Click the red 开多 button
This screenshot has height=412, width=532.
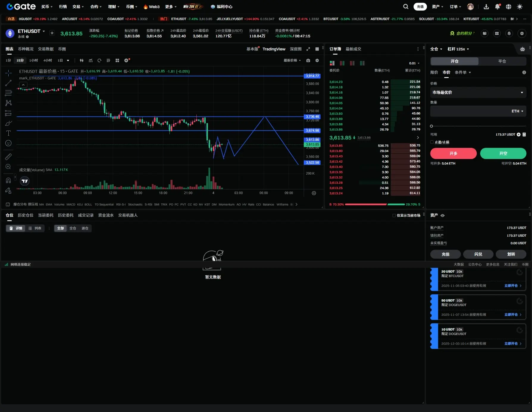click(x=453, y=153)
